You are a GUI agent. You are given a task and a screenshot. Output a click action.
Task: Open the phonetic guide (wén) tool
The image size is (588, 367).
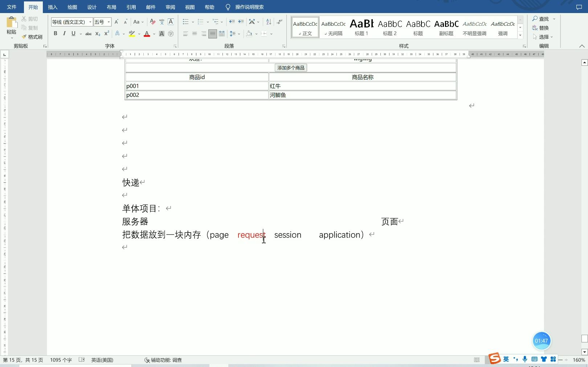coord(162,22)
